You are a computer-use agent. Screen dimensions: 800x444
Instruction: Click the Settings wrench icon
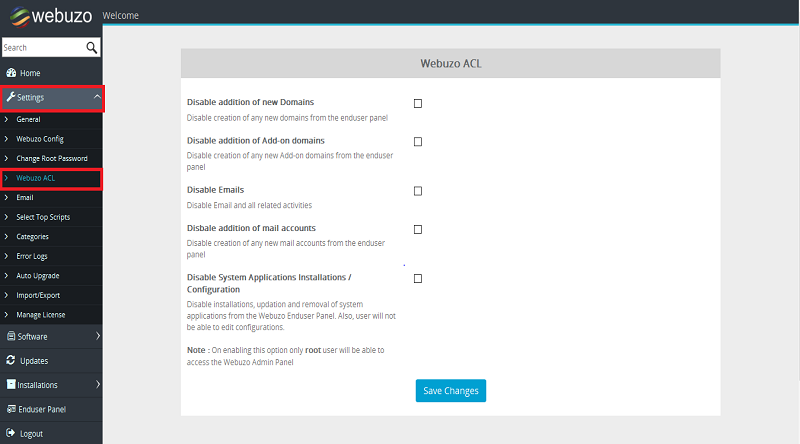(10, 97)
